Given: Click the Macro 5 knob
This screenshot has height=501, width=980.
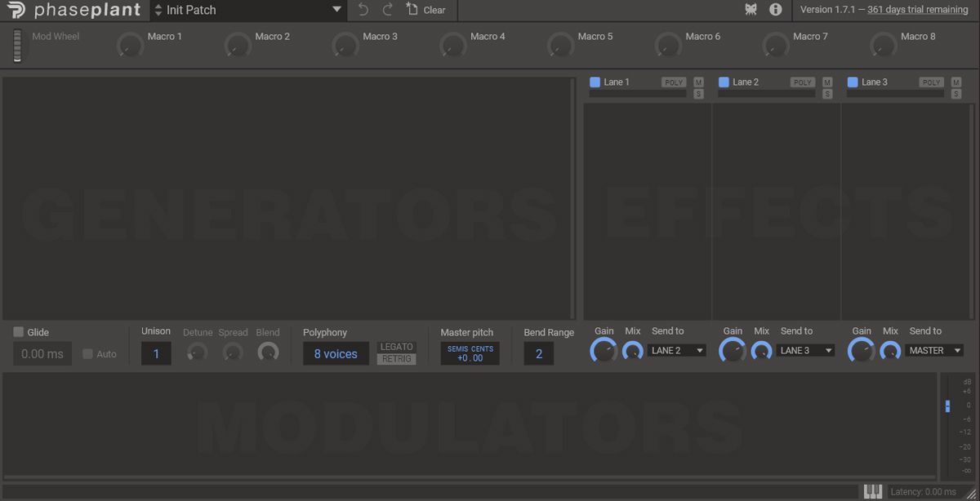Looking at the screenshot, I should [560, 46].
